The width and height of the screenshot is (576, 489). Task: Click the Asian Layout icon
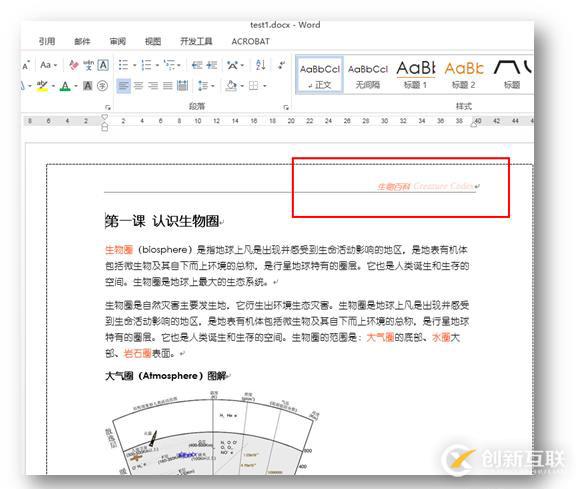[x=233, y=65]
